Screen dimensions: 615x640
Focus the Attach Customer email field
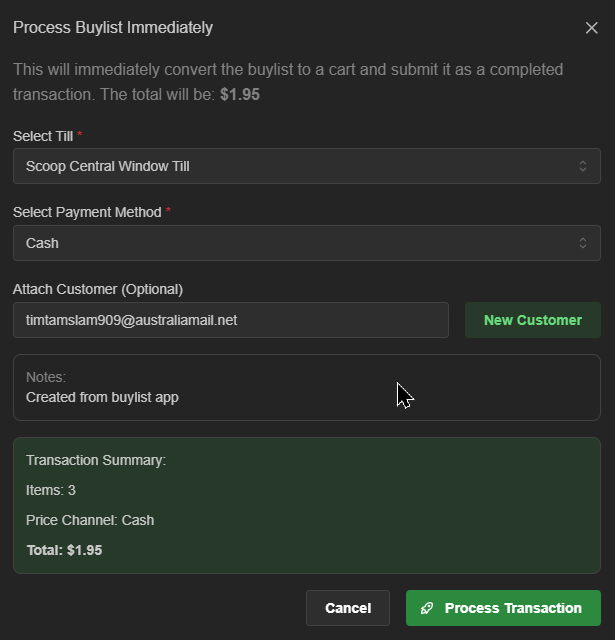pyautogui.click(x=231, y=320)
